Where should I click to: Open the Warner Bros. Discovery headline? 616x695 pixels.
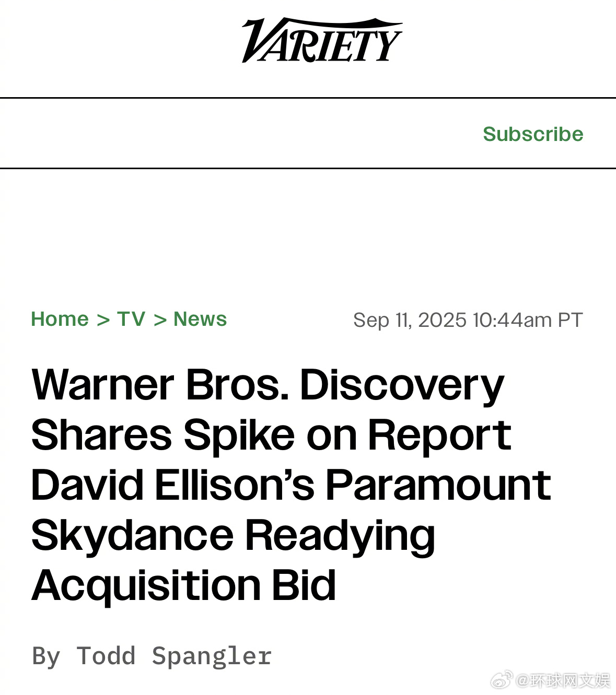291,485
